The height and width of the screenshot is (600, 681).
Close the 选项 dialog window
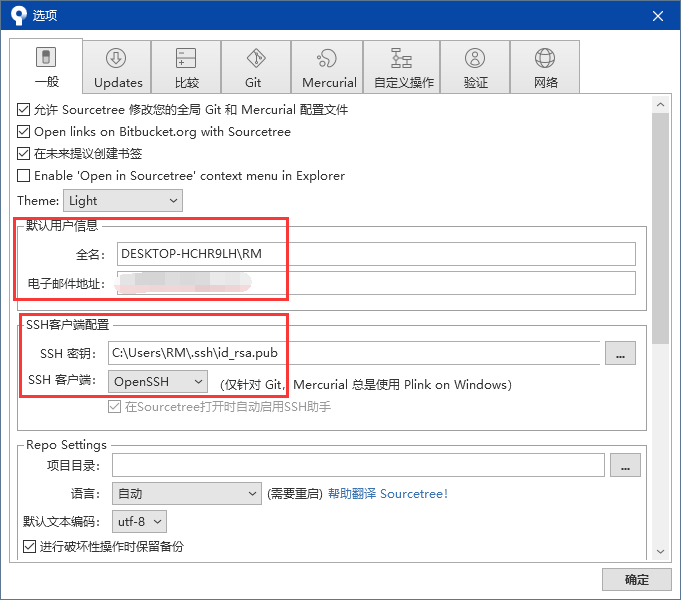point(658,16)
